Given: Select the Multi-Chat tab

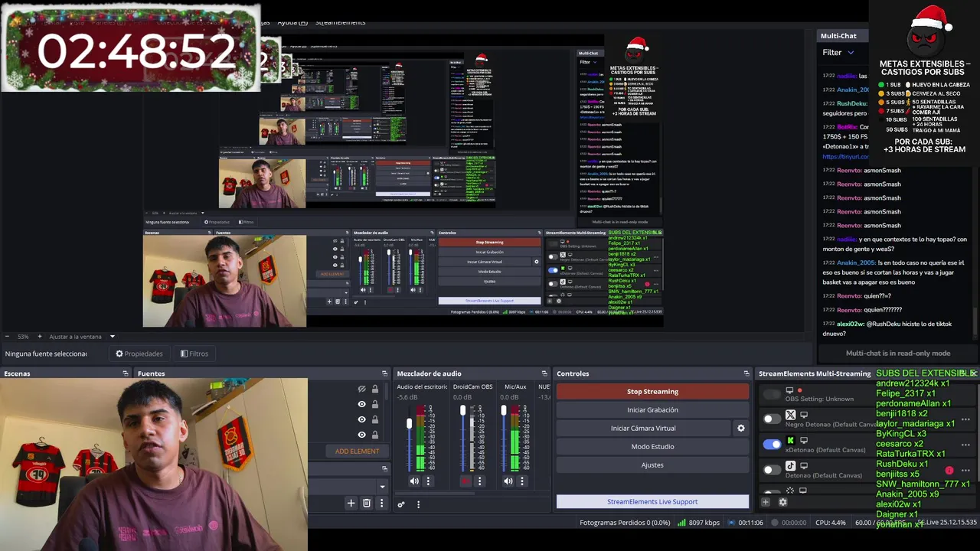Looking at the screenshot, I should point(838,36).
